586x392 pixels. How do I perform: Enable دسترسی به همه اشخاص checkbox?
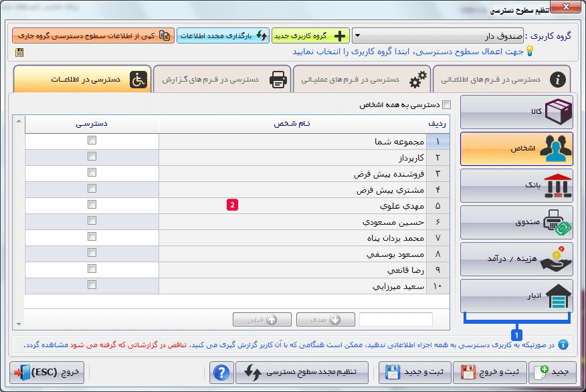click(x=446, y=104)
